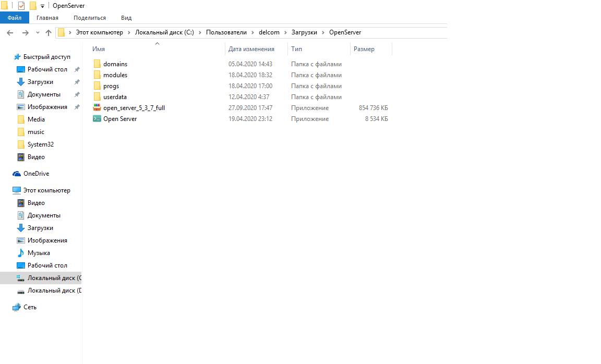Select the open_server_5_3_7_full installer icon
Viewport: 601px width, 364px height.
97,108
